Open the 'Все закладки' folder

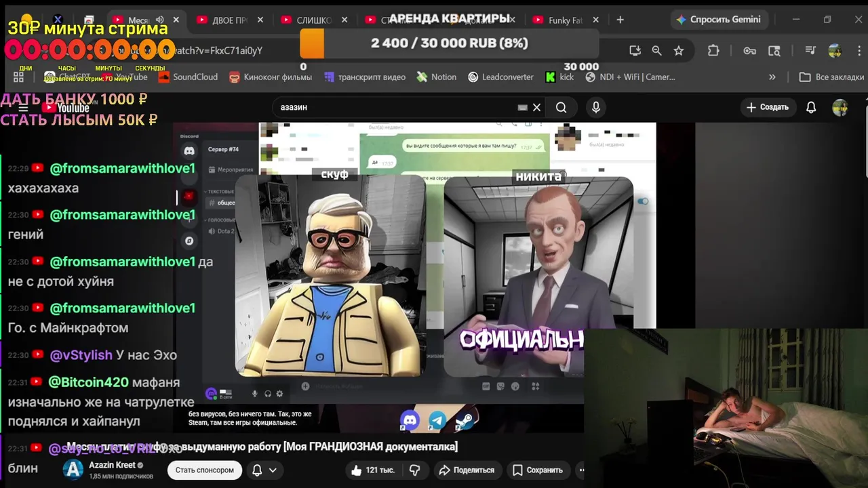click(x=831, y=77)
